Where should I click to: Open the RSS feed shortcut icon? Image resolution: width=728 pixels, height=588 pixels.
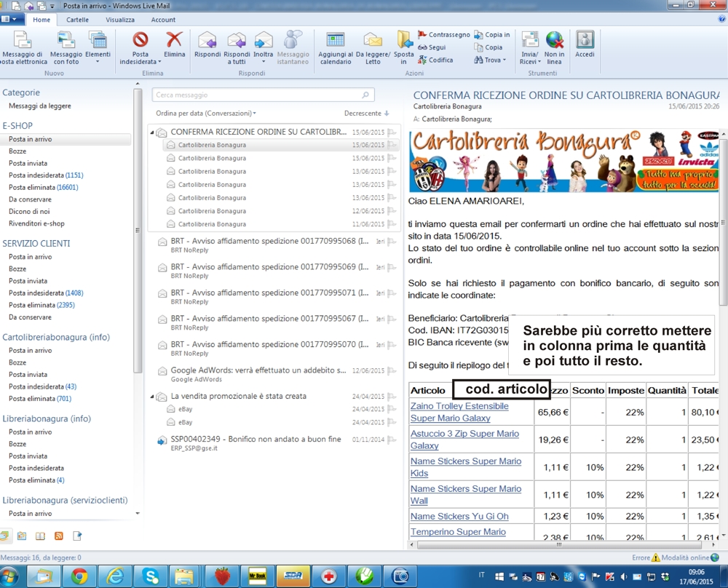click(x=59, y=536)
